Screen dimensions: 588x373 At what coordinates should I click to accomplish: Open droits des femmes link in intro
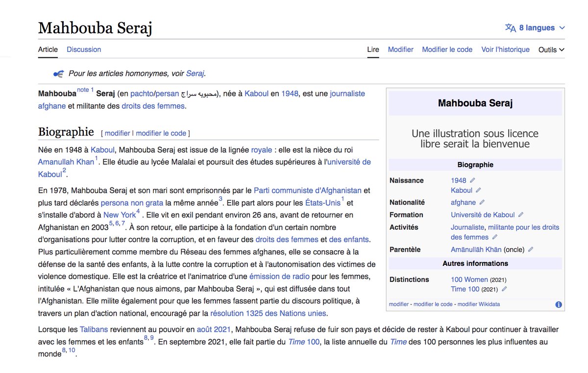coord(153,106)
